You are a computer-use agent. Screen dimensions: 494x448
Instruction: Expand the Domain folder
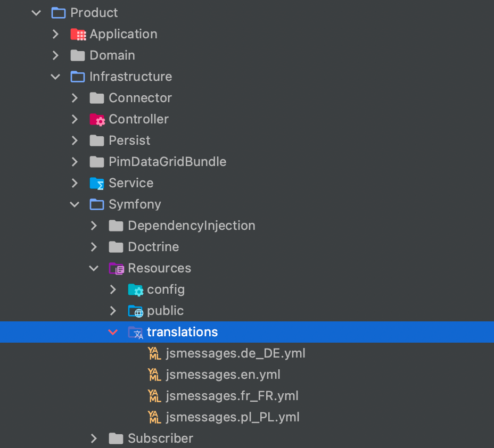(x=55, y=55)
